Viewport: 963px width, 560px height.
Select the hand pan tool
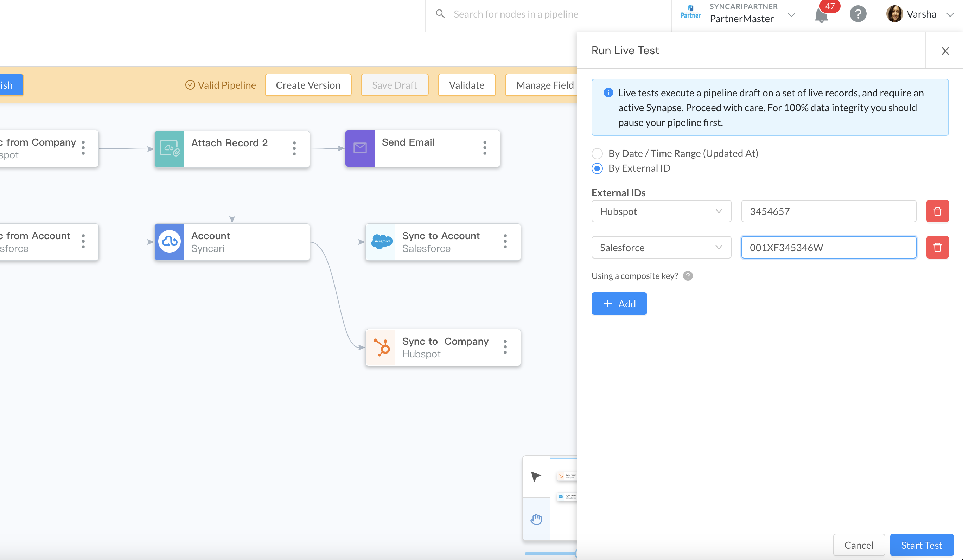click(x=536, y=519)
